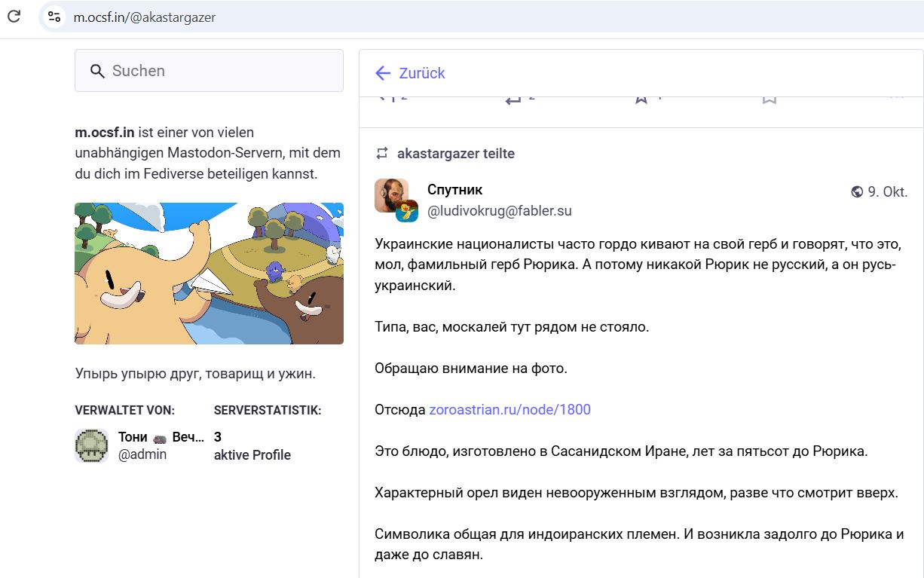Open Спутник's avatar picture
This screenshot has width=924, height=578.
[x=391, y=196]
